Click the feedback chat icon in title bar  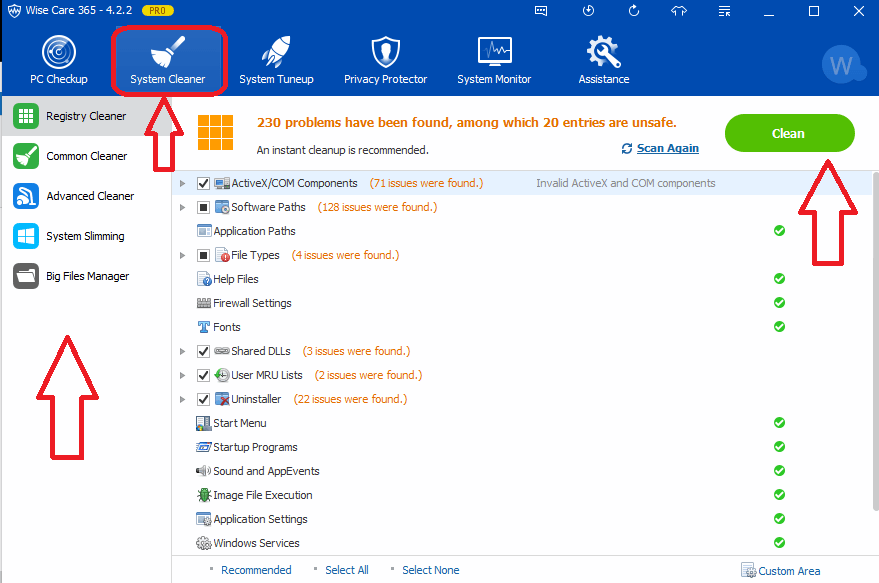(x=541, y=11)
